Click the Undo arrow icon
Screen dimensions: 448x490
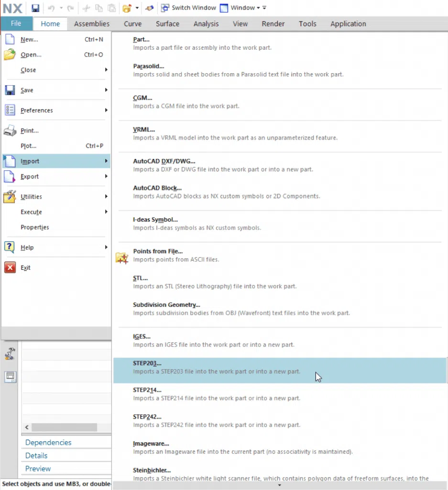(x=51, y=8)
